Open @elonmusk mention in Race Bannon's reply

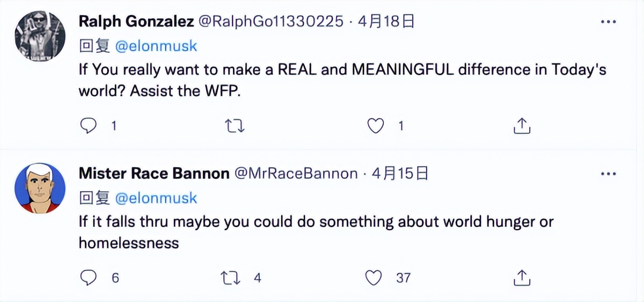coord(156,198)
